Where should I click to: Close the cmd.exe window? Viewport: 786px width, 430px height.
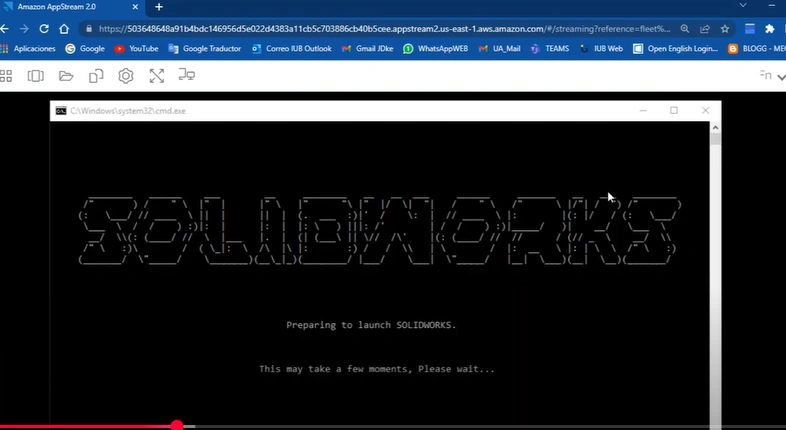click(705, 110)
